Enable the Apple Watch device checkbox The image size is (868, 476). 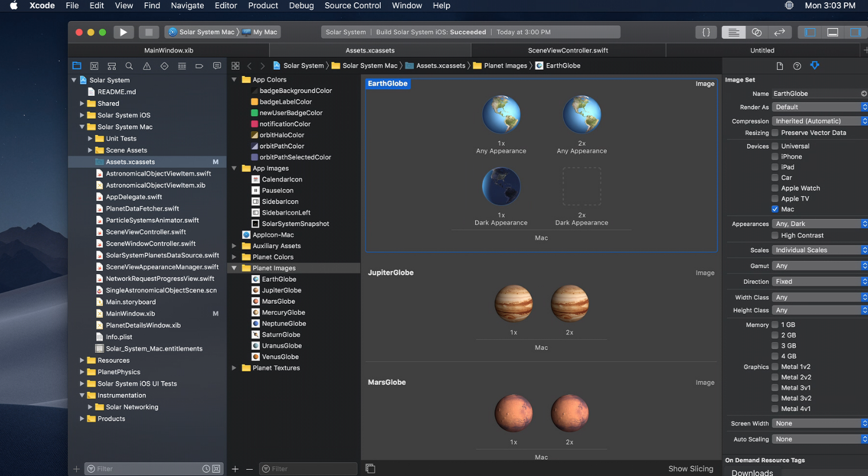(775, 188)
